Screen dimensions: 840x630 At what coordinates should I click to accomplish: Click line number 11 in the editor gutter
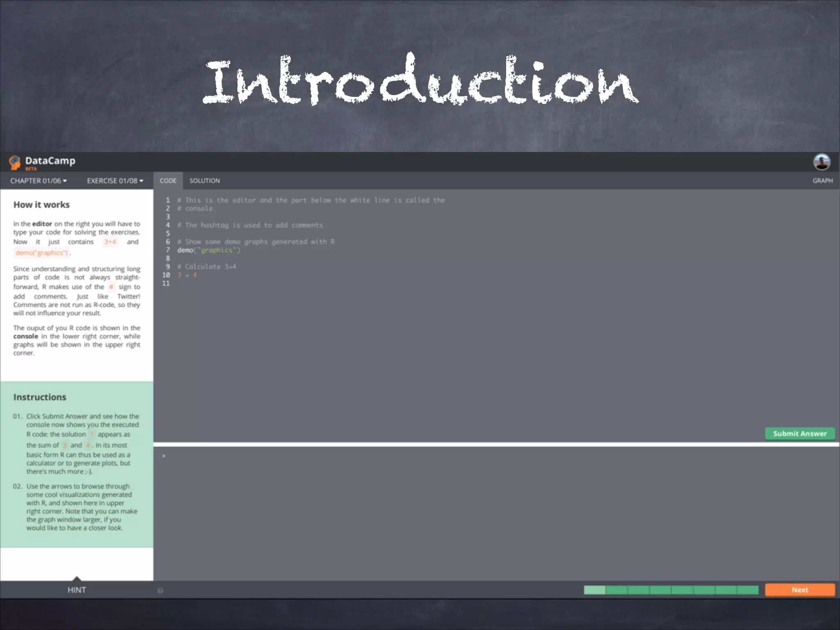pos(166,283)
